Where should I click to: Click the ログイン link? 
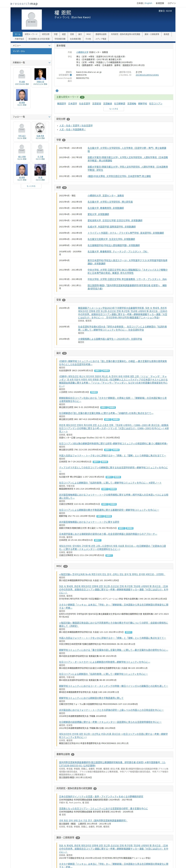(172, 3)
